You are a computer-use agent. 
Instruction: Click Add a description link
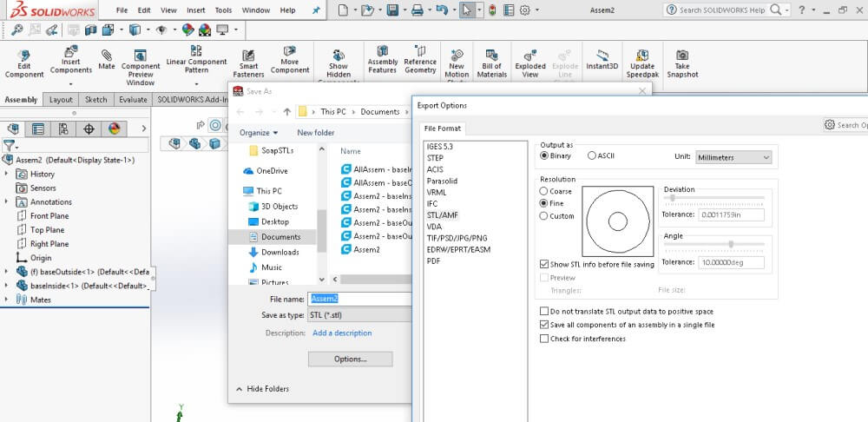342,333
